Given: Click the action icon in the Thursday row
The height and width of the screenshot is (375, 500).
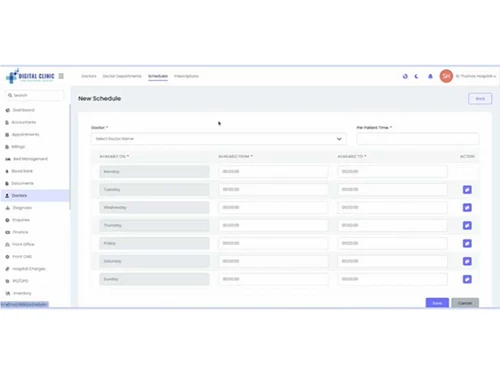Looking at the screenshot, I should click(x=467, y=226).
